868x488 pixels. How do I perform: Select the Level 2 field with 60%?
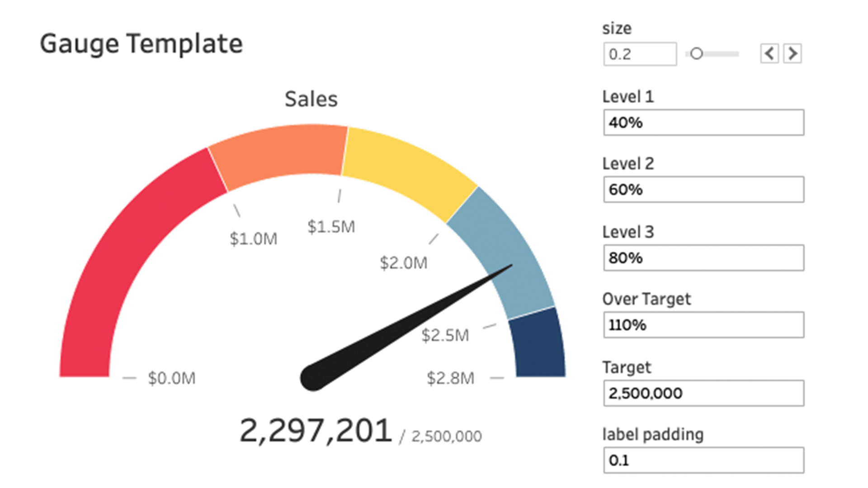pyautogui.click(x=703, y=189)
